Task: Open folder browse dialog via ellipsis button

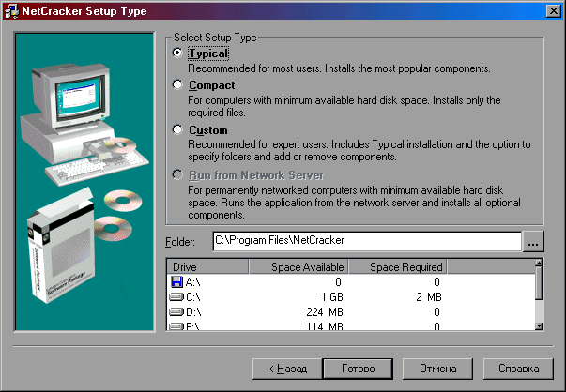Action: 533,242
